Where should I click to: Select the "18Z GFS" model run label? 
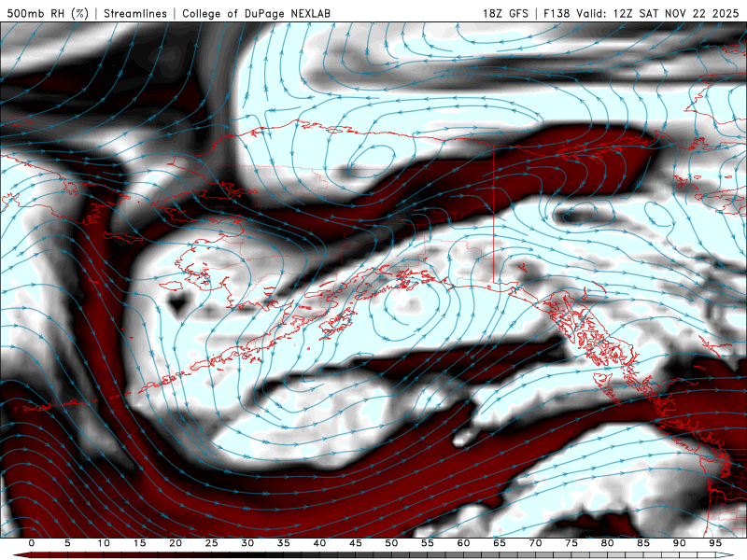click(x=505, y=13)
